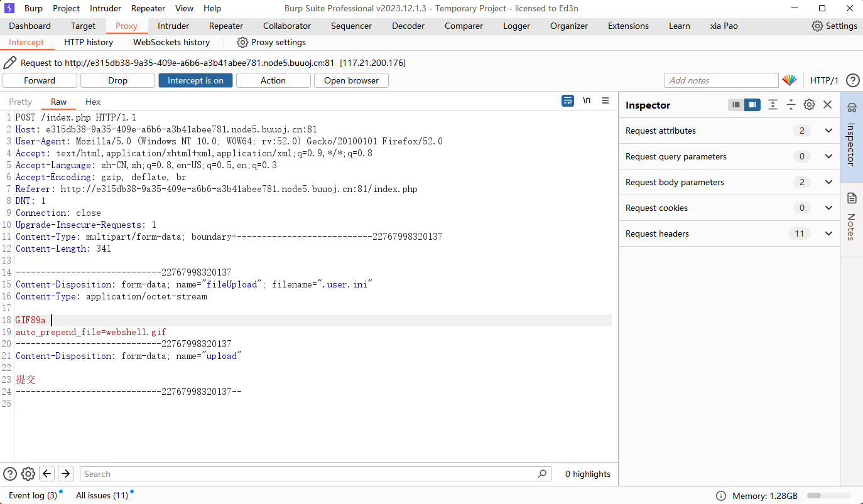Click magnifier icon in search box
This screenshot has height=504, width=863.
coord(543,474)
